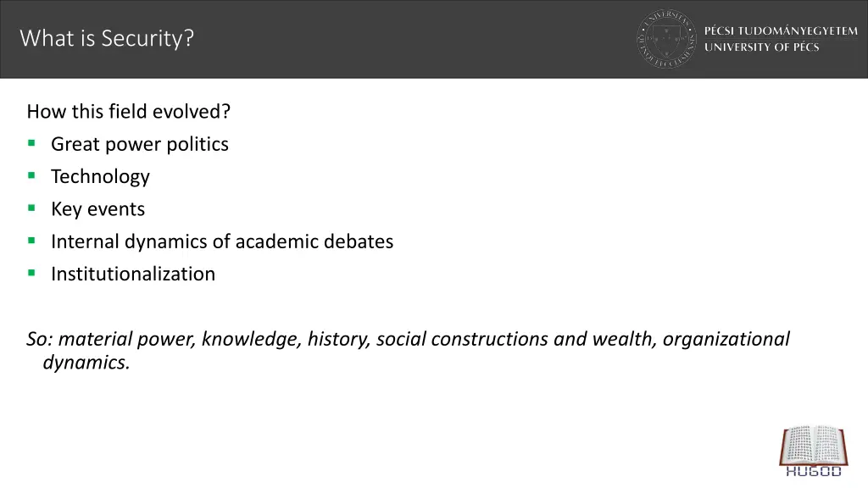Click the word dynamics. ending the summary
The width and height of the screenshot is (868, 488).
click(x=86, y=363)
